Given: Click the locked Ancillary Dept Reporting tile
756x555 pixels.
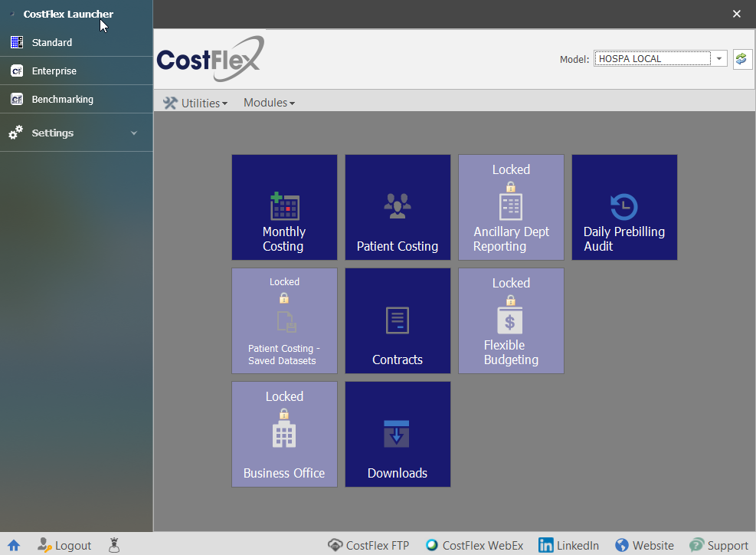Looking at the screenshot, I should coord(511,208).
